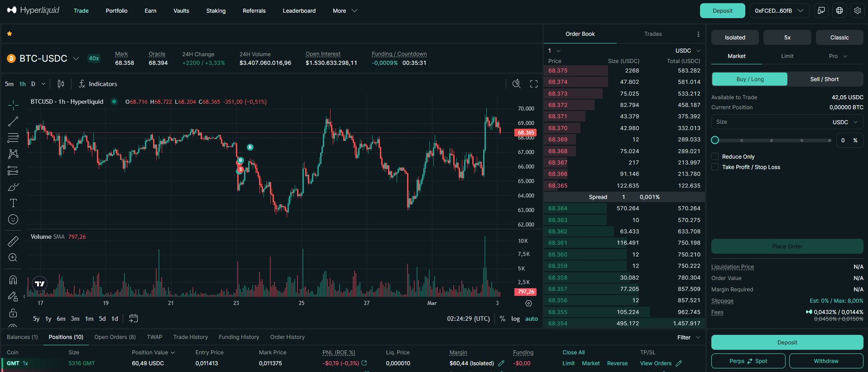Toggle stay in drawing mode

click(13, 296)
